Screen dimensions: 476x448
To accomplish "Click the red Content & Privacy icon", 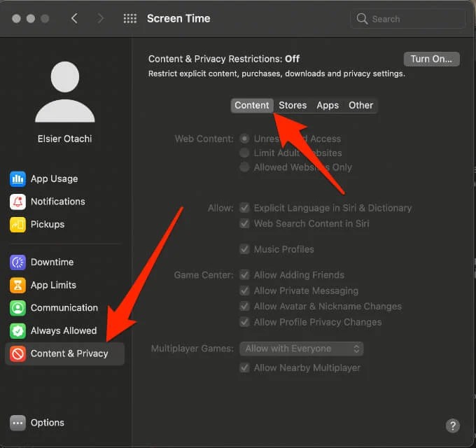I will click(17, 353).
